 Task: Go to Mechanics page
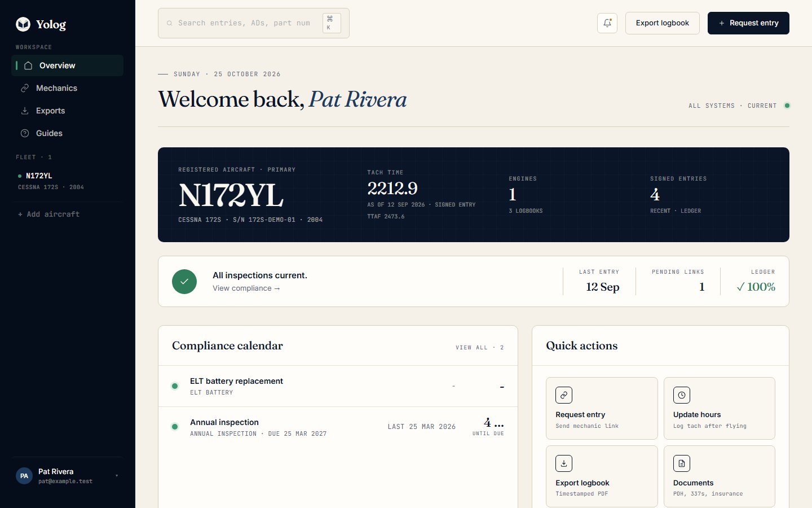(x=67, y=88)
